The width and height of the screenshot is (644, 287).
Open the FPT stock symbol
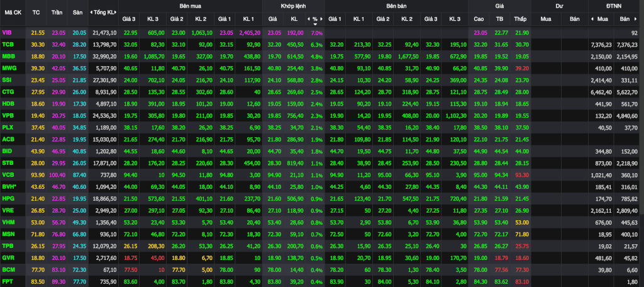pyautogui.click(x=7, y=282)
